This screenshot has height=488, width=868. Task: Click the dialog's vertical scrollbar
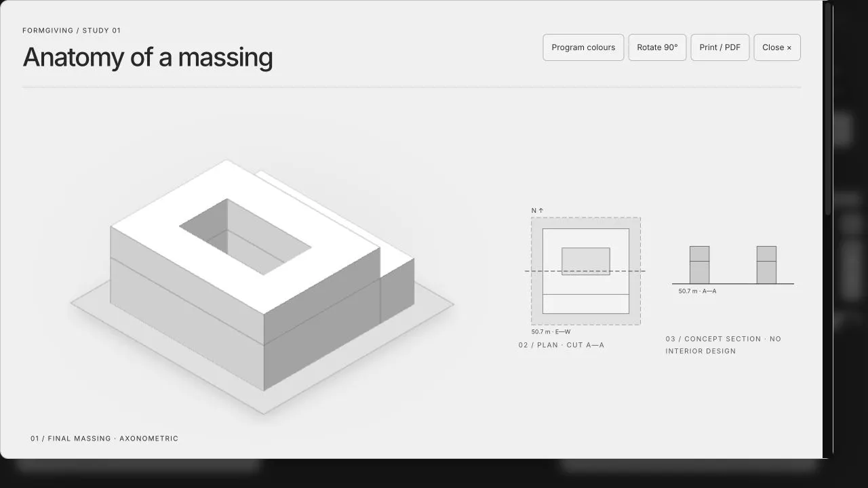tap(827, 108)
